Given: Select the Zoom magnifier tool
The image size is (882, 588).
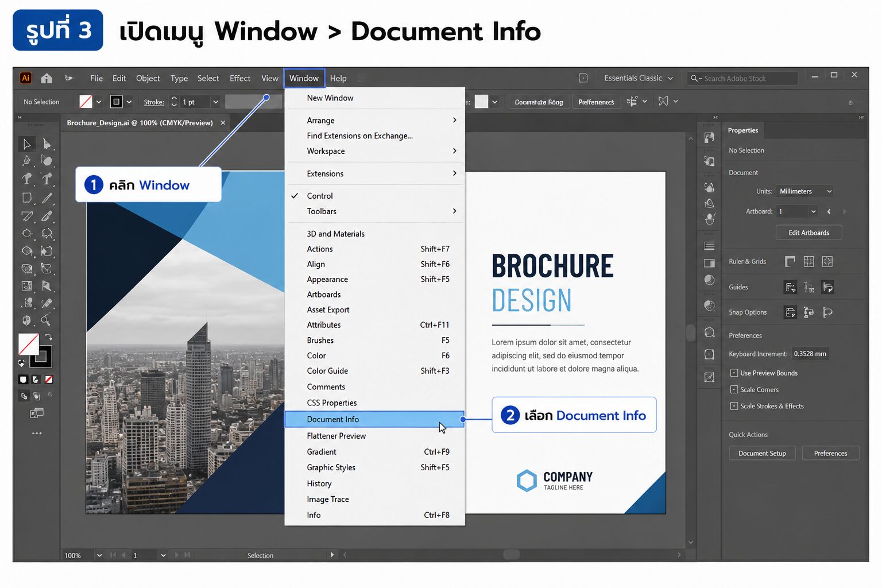Looking at the screenshot, I should (x=46, y=320).
